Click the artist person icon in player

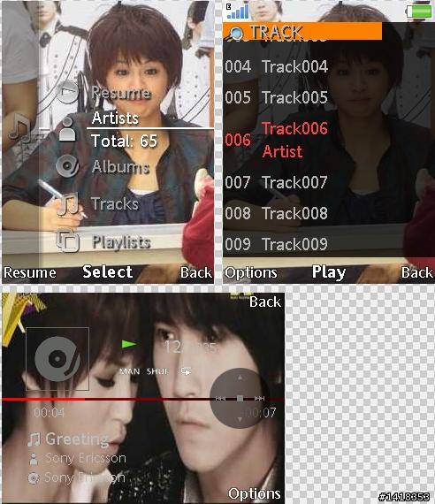33,459
